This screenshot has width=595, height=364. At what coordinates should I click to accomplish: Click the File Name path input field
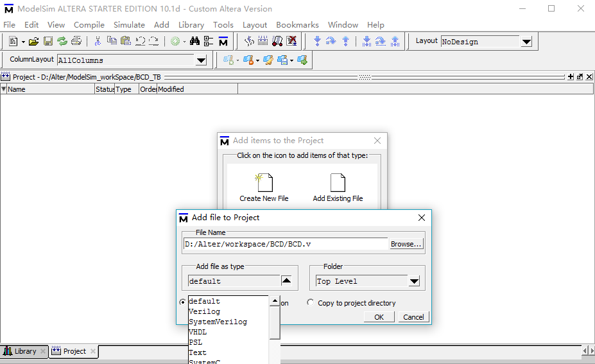[x=286, y=244]
